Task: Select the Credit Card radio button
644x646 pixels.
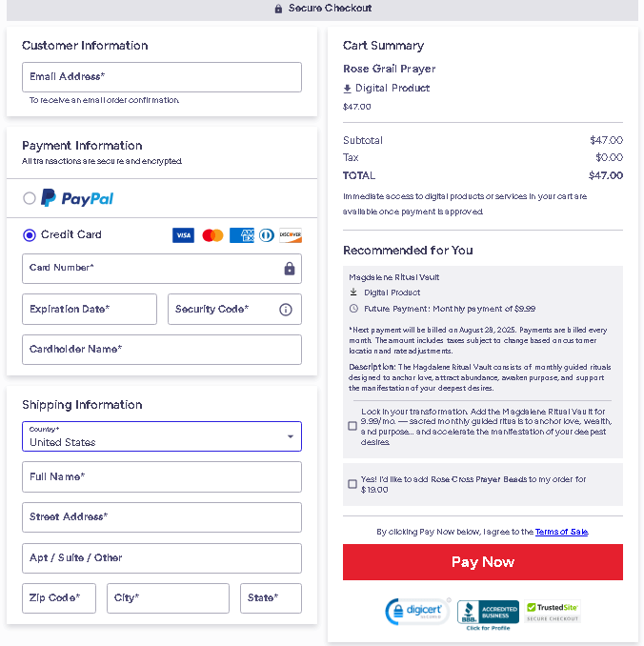Action: 30,235
